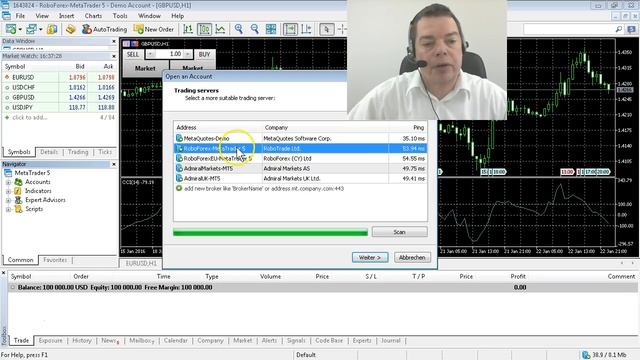This screenshot has width=640, height=360.
Task: Expand Scripts in Navigator tree
Action: coord(8,209)
